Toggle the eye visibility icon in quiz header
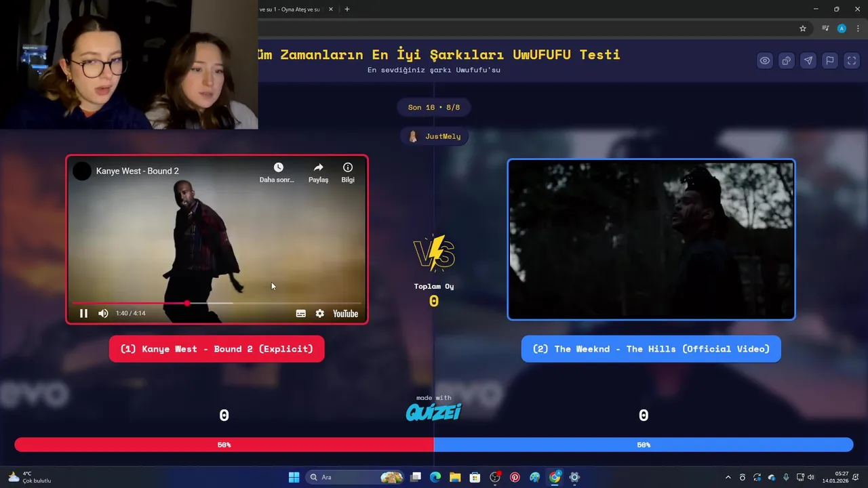The image size is (868, 488). pyautogui.click(x=765, y=61)
